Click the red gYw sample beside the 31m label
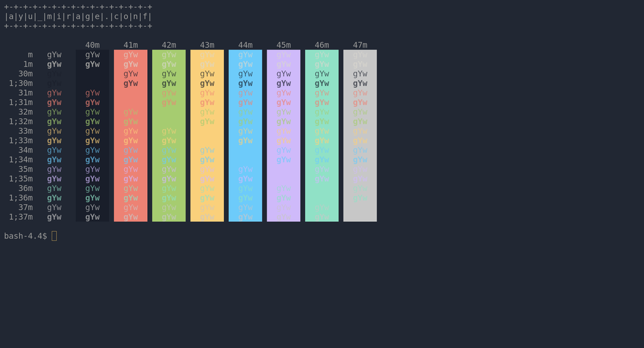This screenshot has width=644, height=348. coord(54,93)
